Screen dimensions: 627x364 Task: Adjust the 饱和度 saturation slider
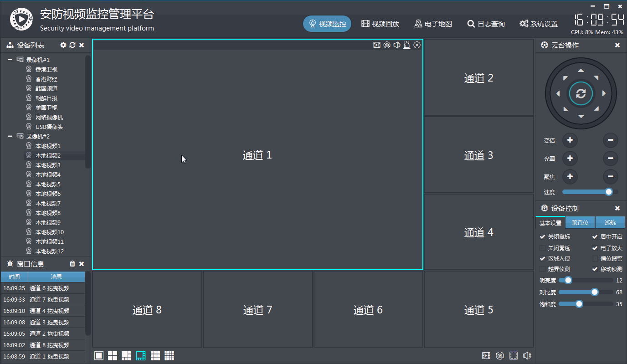coord(579,303)
